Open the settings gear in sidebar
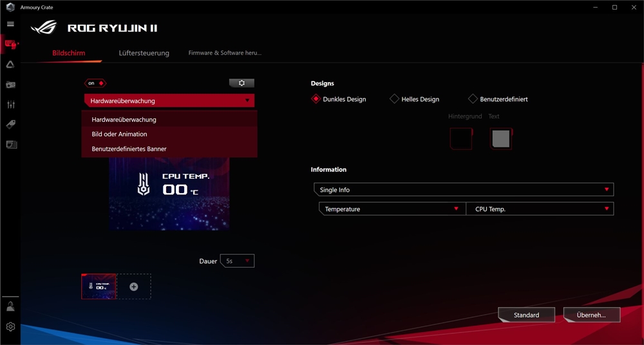 tap(10, 327)
